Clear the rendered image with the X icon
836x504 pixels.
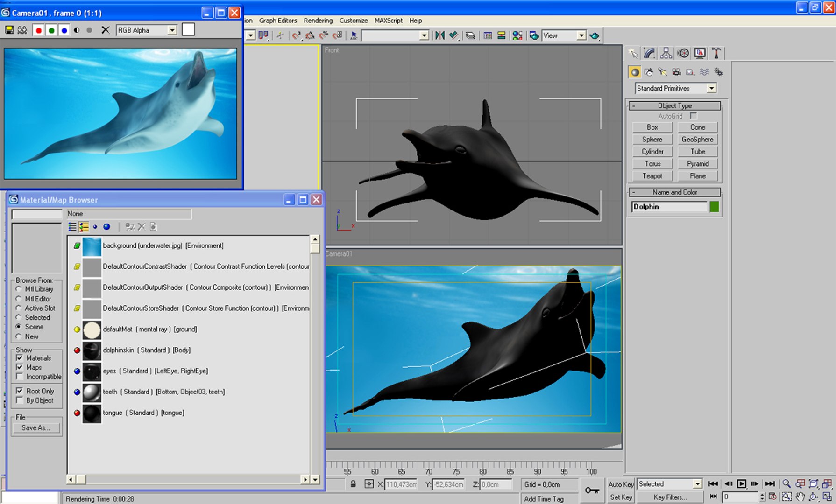click(x=106, y=30)
